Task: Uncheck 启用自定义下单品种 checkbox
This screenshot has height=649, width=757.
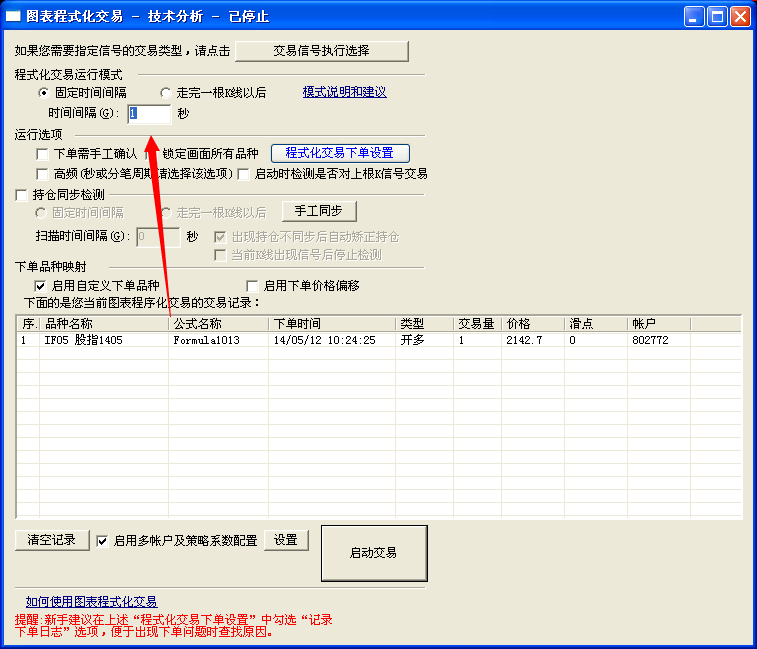Action: (41, 286)
